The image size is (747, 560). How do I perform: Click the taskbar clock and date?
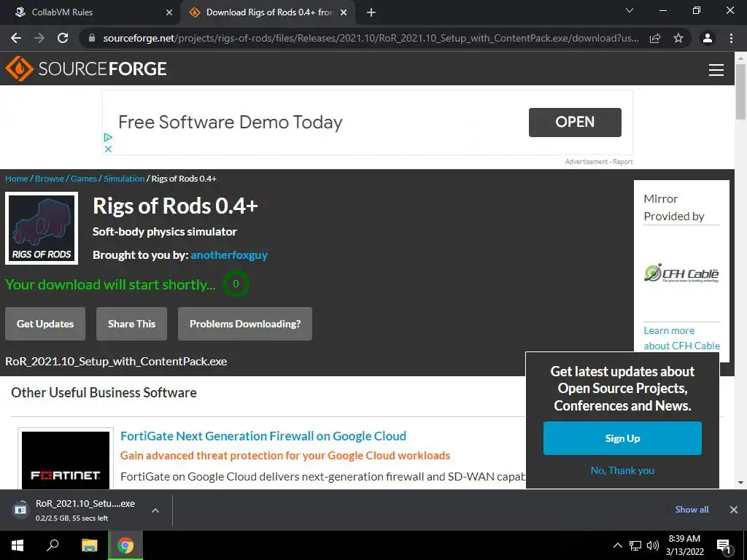[x=684, y=545]
